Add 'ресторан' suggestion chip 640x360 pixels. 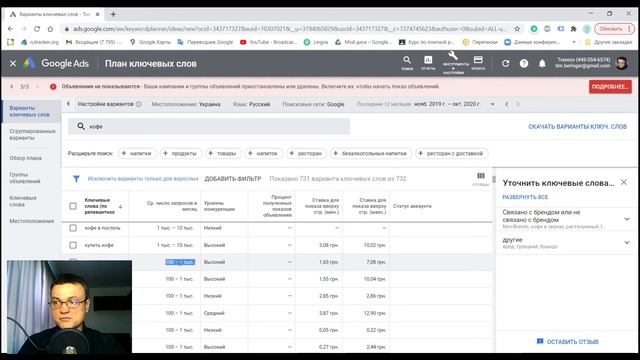pyautogui.click(x=306, y=153)
